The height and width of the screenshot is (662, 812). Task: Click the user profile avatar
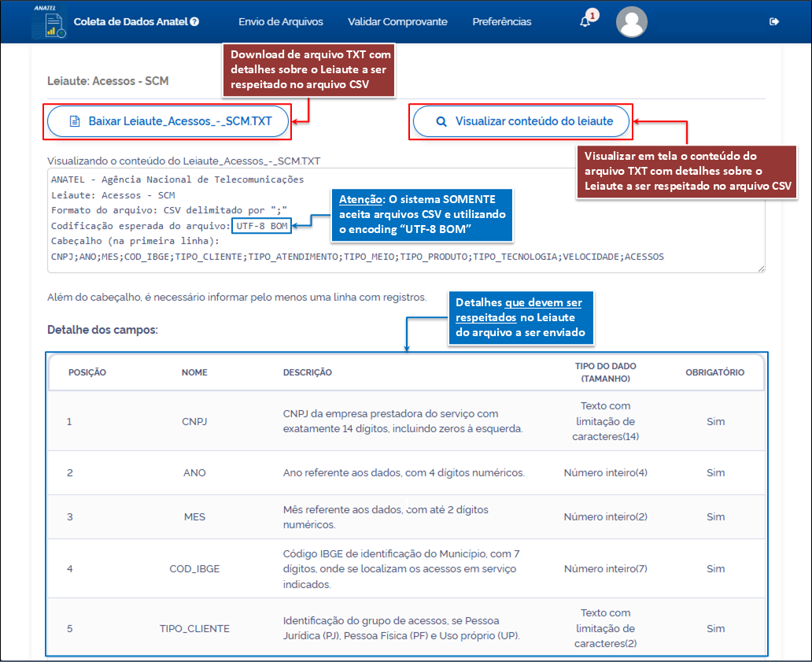[x=632, y=22]
